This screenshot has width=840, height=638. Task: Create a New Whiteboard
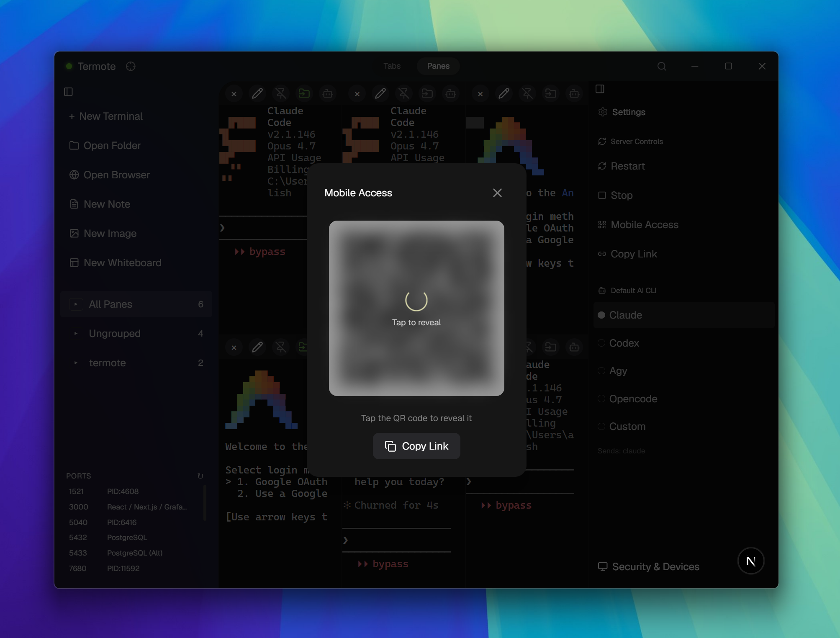[116, 262]
